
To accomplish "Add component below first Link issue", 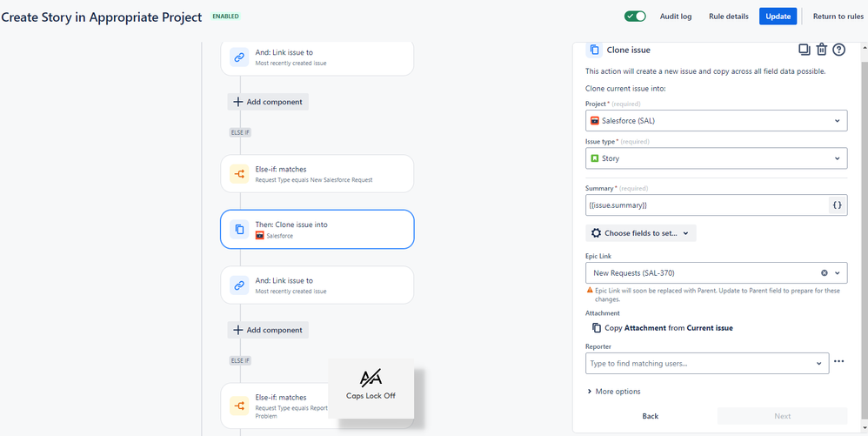I will coord(268,102).
